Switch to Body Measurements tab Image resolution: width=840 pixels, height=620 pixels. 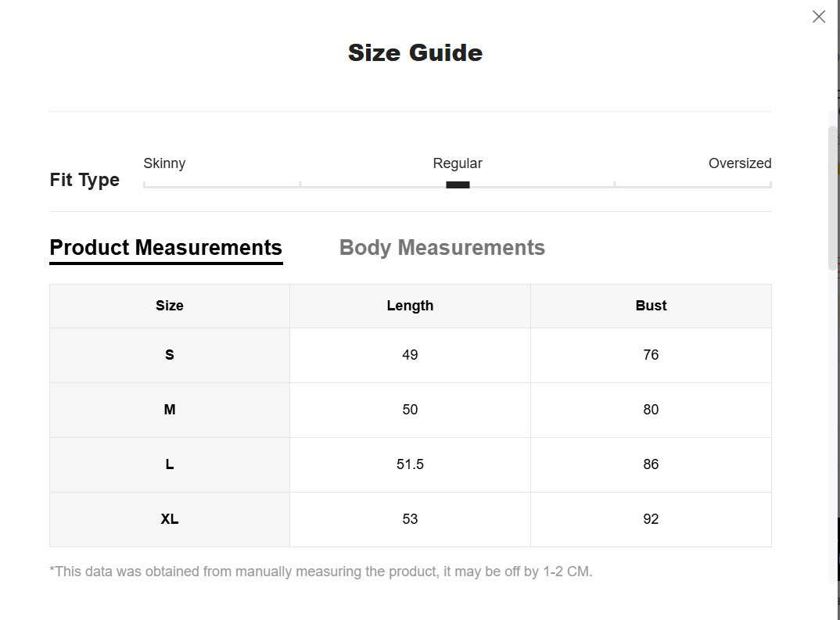[442, 248]
